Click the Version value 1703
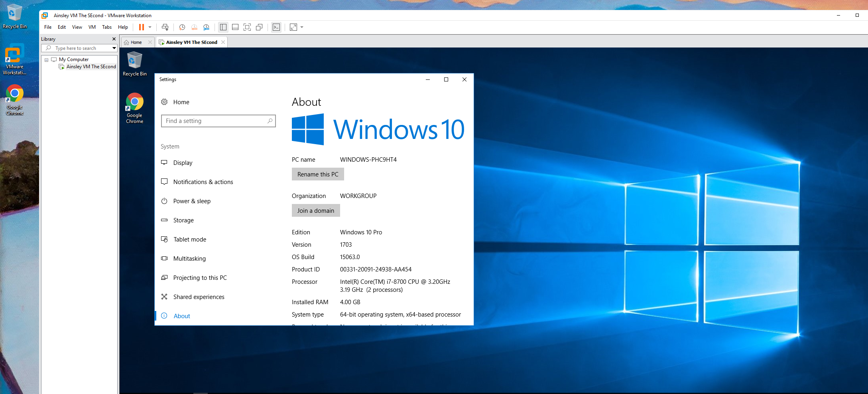Image resolution: width=868 pixels, height=394 pixels. tap(346, 245)
